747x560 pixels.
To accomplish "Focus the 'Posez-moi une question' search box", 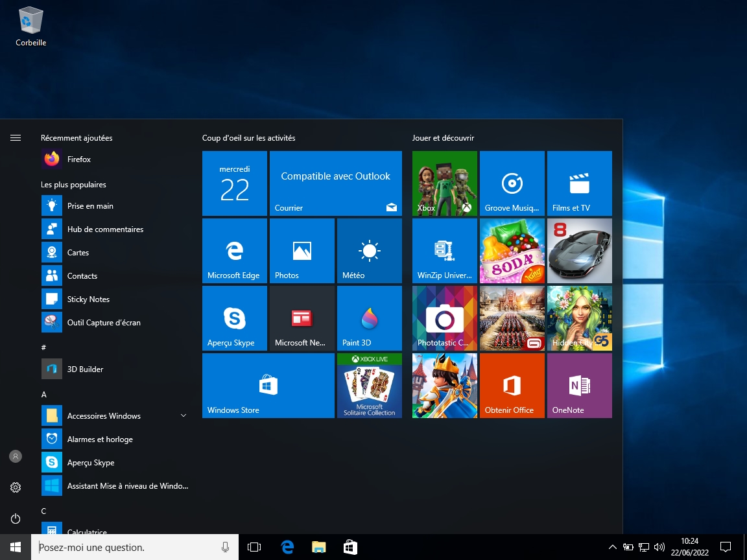I will click(135, 547).
